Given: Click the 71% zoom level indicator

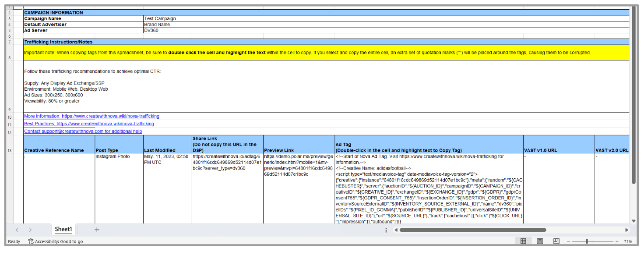Looking at the screenshot, I should click(x=628, y=241).
